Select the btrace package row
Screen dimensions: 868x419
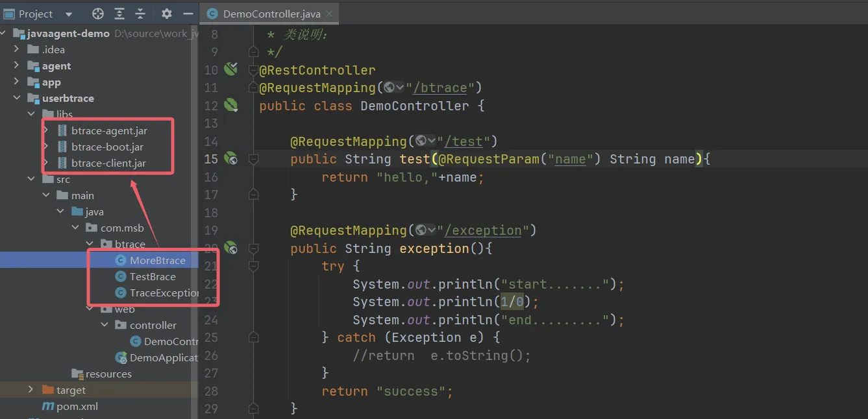[x=99, y=244]
